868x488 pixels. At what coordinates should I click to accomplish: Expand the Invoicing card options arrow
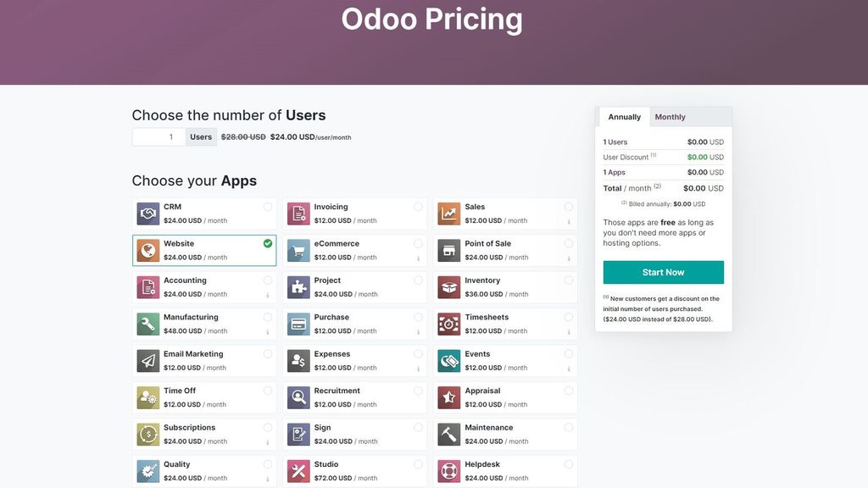click(417, 220)
